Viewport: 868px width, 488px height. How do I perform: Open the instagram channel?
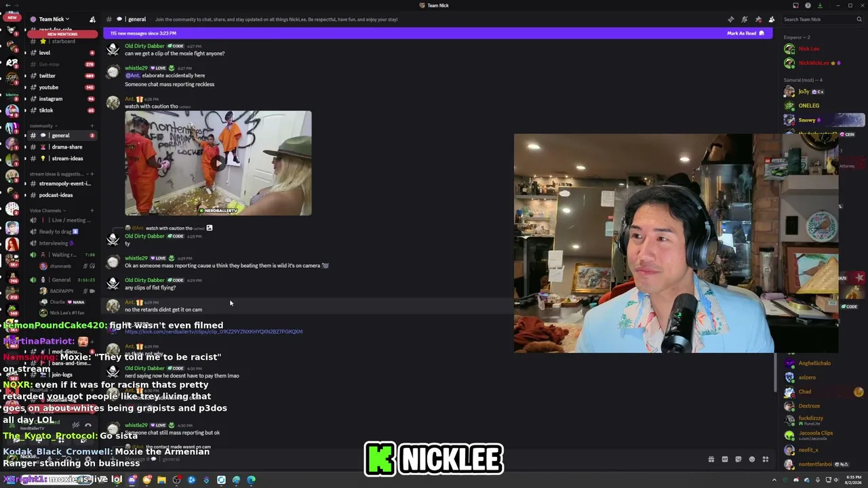(61, 99)
